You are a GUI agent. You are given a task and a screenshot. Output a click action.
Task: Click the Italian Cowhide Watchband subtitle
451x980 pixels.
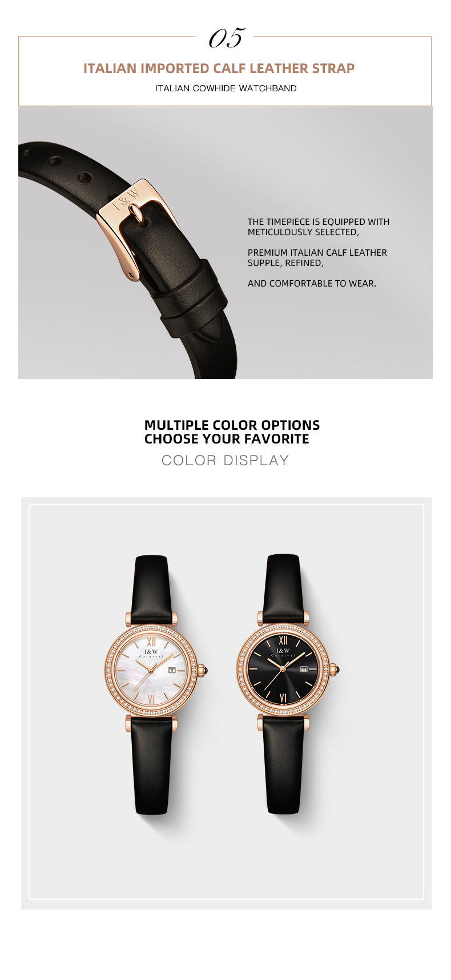click(x=226, y=88)
